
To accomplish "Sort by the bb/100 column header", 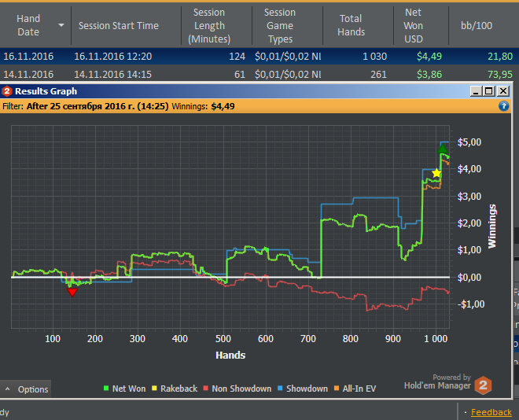I will click(x=477, y=25).
